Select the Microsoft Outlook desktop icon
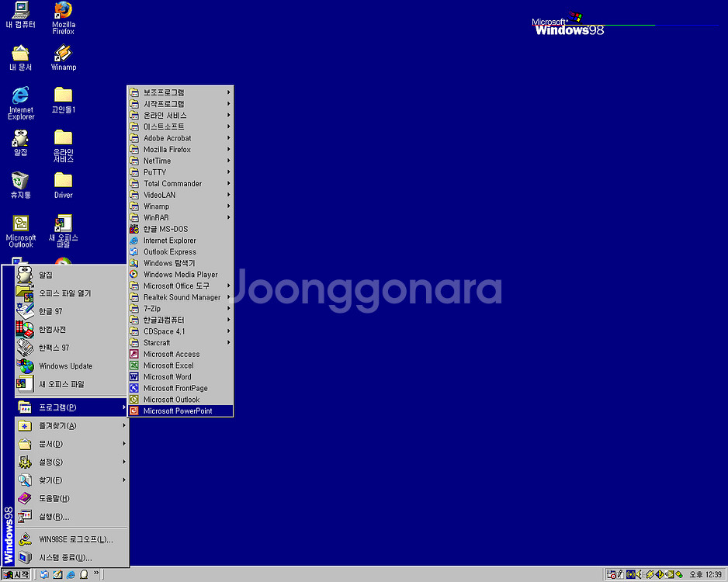 point(21,231)
